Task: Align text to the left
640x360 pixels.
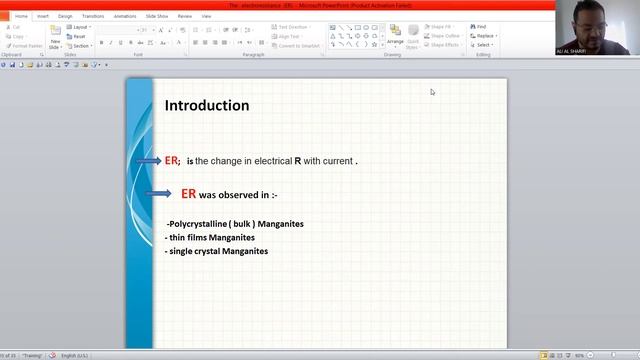Action: coord(195,42)
